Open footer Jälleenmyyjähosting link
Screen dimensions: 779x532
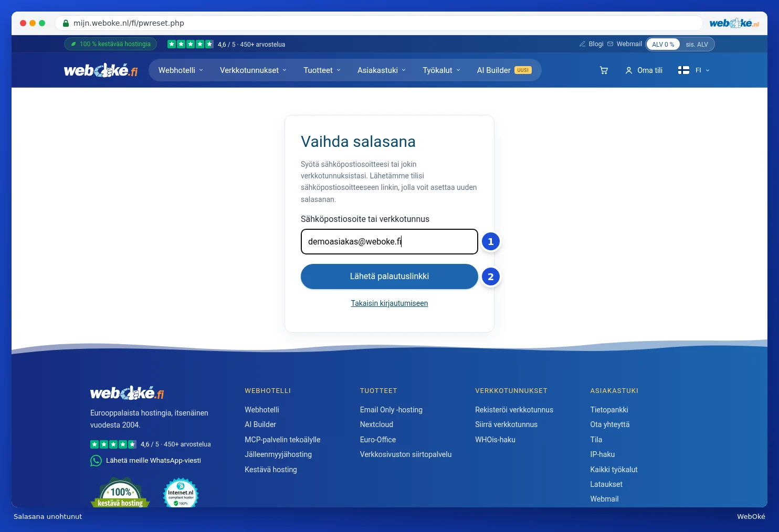coord(278,454)
